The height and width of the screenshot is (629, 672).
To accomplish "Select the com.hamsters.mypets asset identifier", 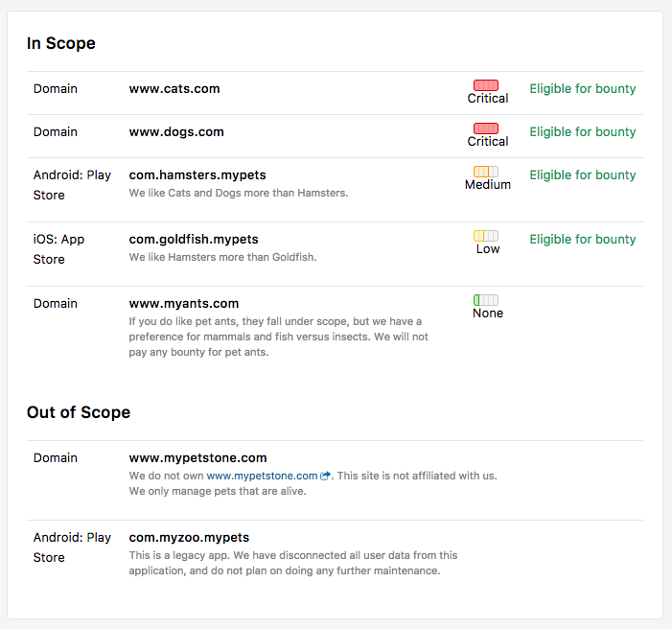I will (197, 175).
